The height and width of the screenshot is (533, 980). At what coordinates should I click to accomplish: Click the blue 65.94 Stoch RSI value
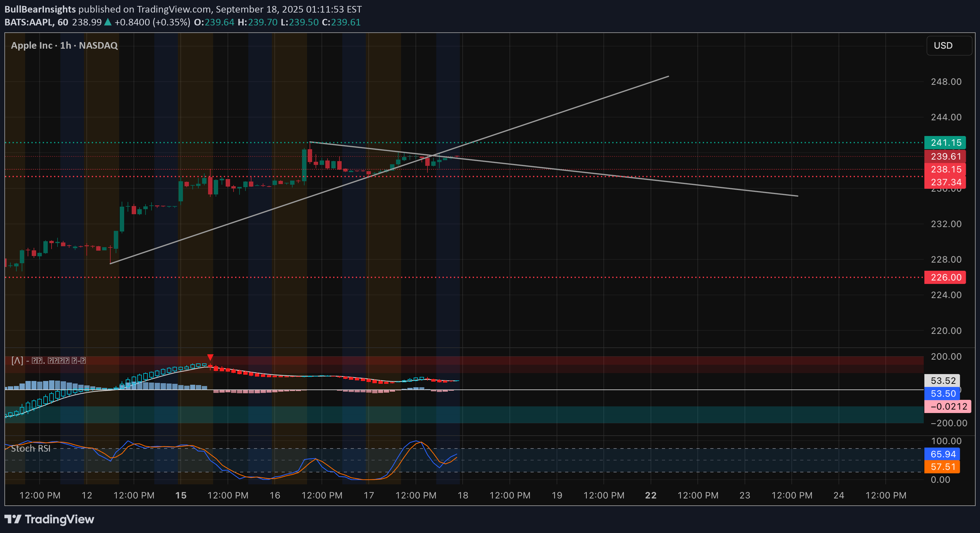(x=942, y=454)
